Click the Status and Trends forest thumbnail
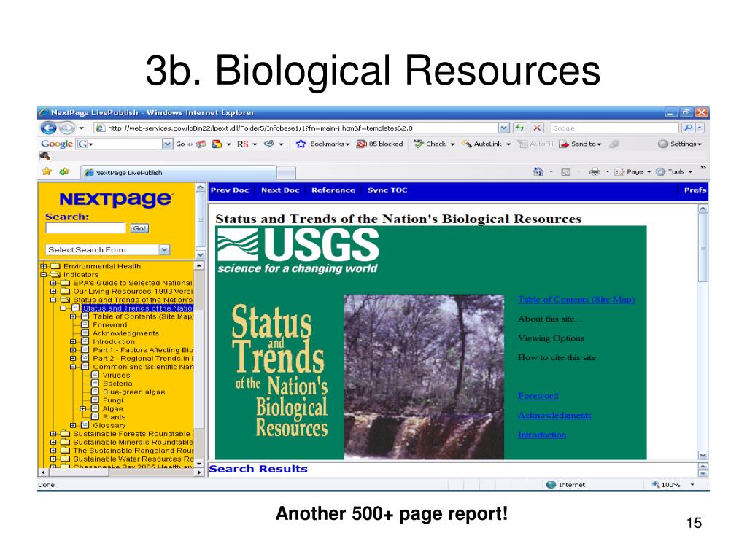Screen dimensions: 747x560 tap(424, 377)
